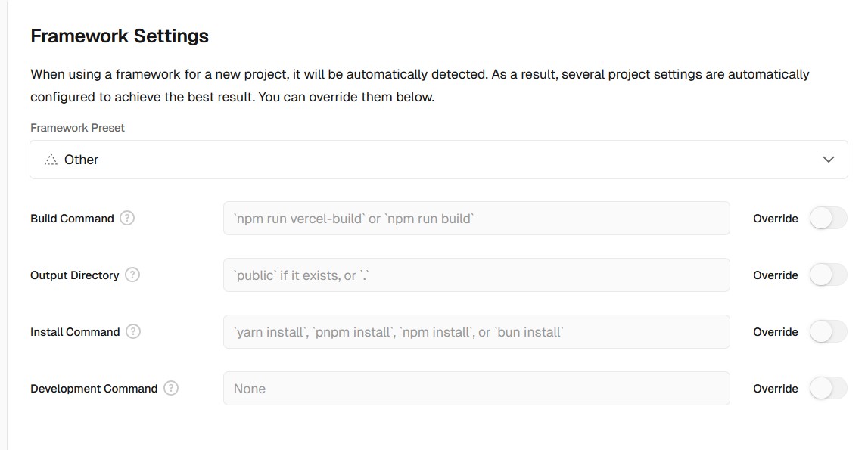Click the Framework Preset label
This screenshot has width=868, height=450.
click(77, 128)
